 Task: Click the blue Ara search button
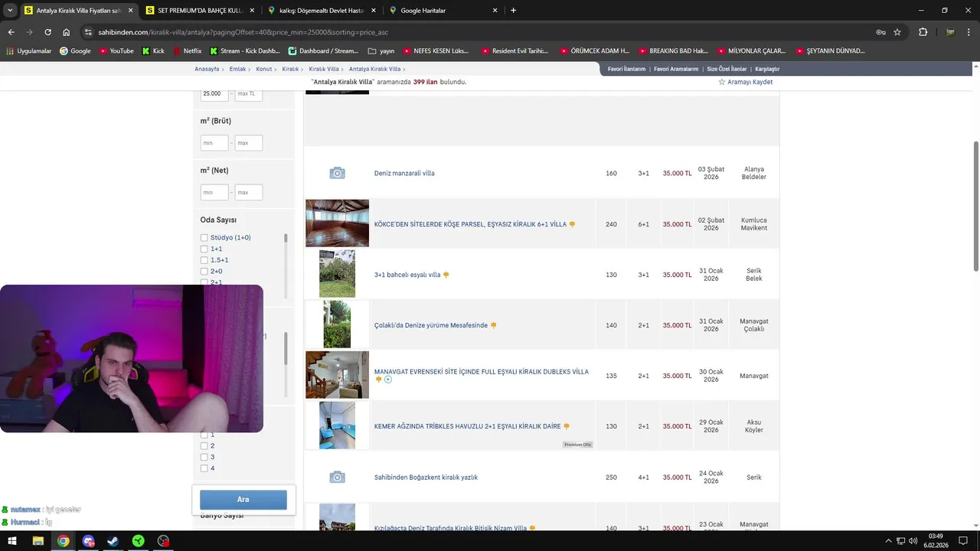tap(243, 500)
